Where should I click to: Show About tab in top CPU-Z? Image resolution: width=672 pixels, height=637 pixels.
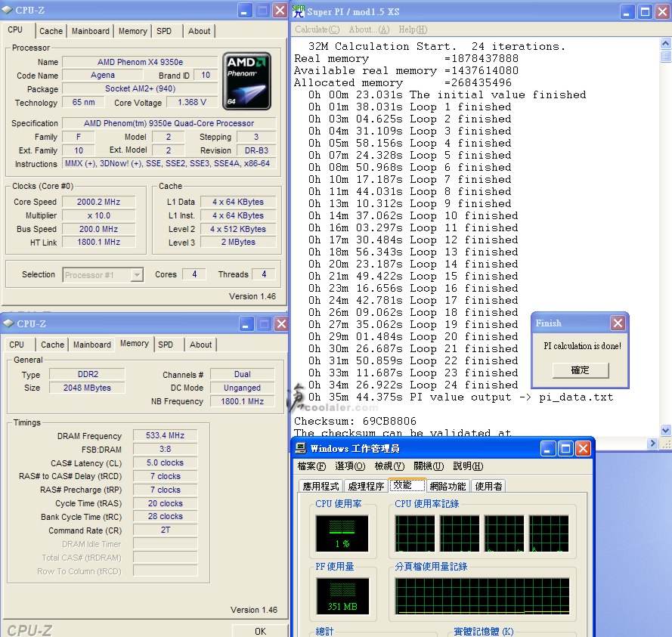[x=200, y=31]
